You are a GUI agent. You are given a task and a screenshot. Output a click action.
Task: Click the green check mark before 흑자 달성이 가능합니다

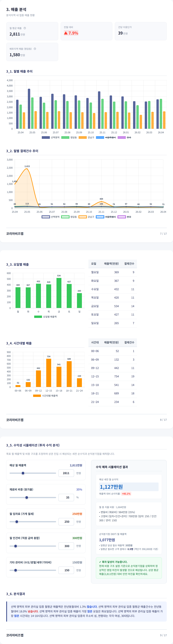100,562
